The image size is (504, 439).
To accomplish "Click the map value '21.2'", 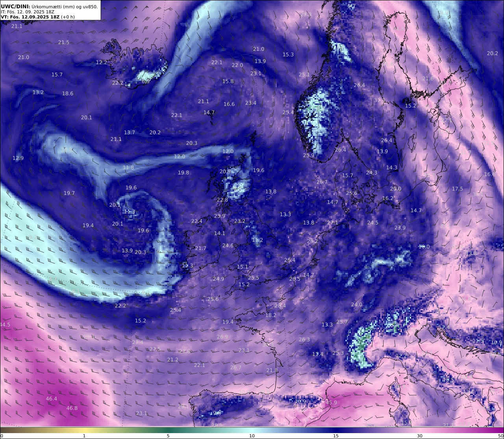I will (x=173, y=359).
